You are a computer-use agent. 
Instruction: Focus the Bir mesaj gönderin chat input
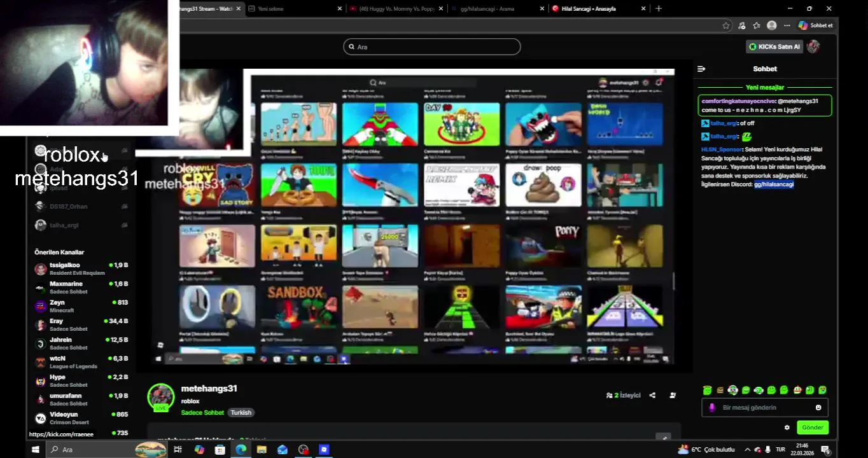(765, 408)
